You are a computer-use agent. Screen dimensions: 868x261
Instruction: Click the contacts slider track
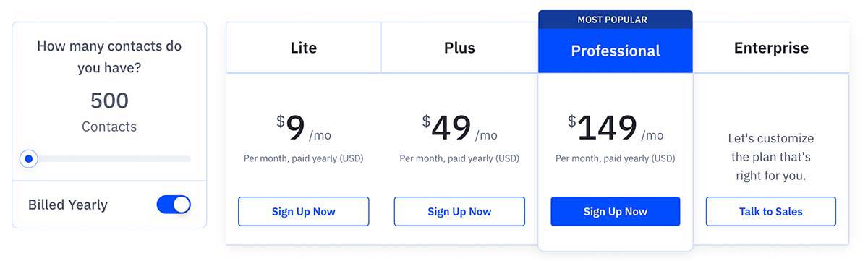(x=109, y=158)
